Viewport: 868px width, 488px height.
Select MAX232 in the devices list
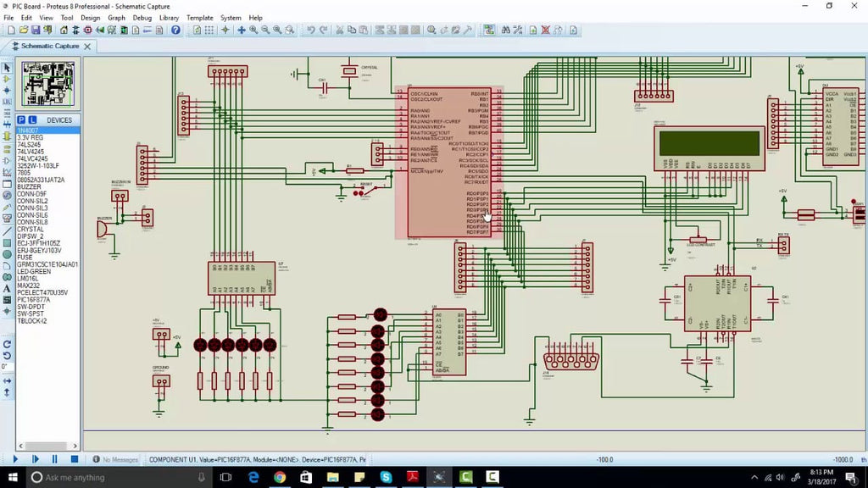pos(28,286)
